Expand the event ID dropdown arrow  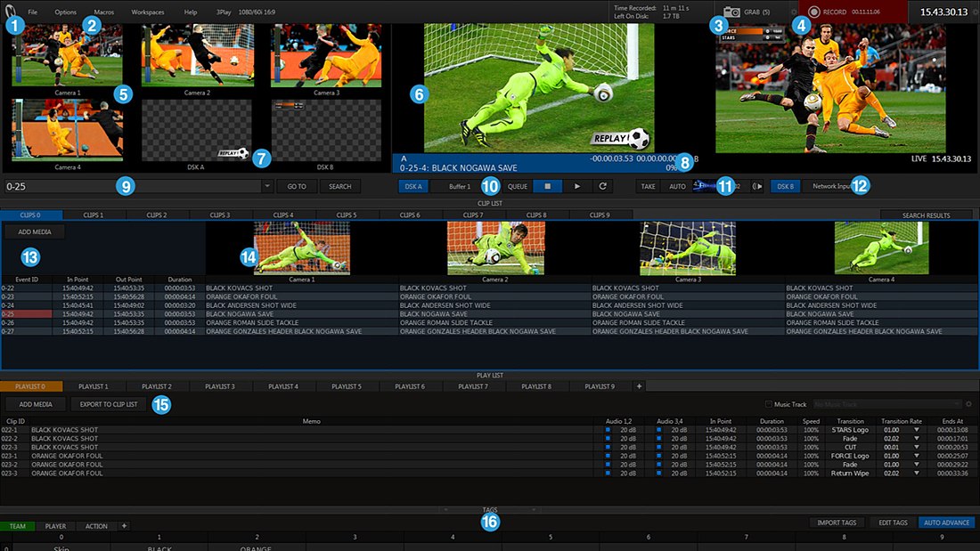tap(267, 187)
